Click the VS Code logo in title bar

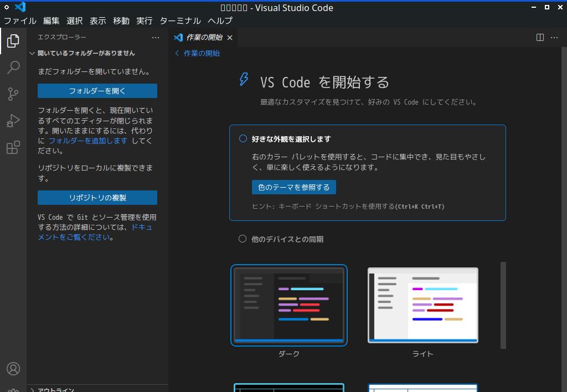pos(20,7)
